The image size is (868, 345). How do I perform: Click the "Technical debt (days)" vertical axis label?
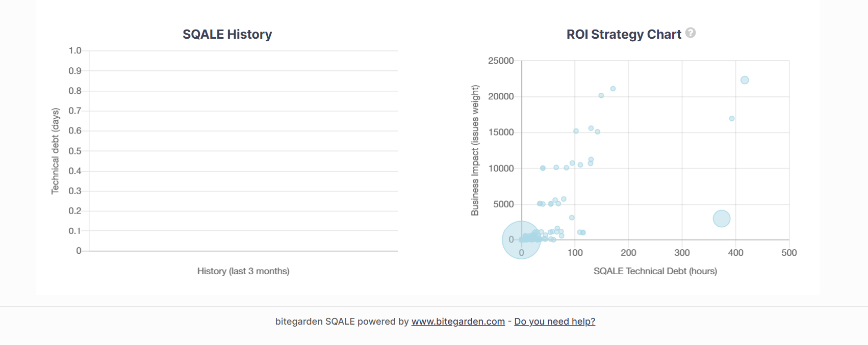point(55,151)
